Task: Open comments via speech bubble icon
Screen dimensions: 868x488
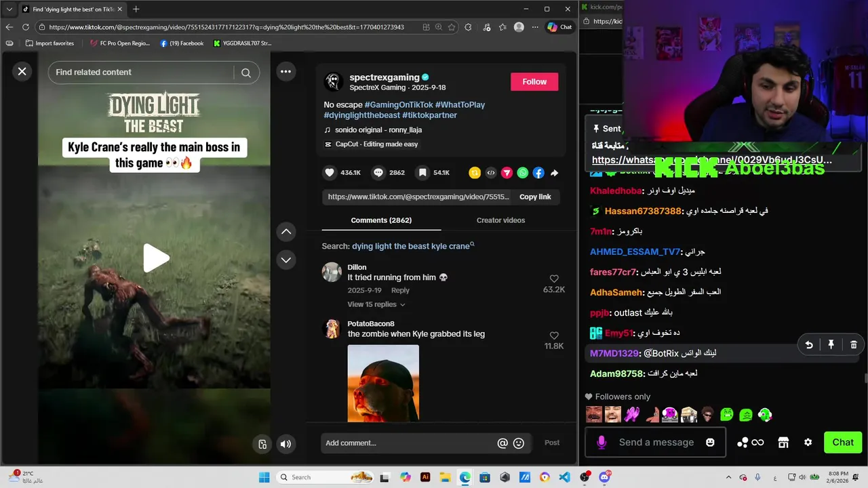Action: (378, 173)
